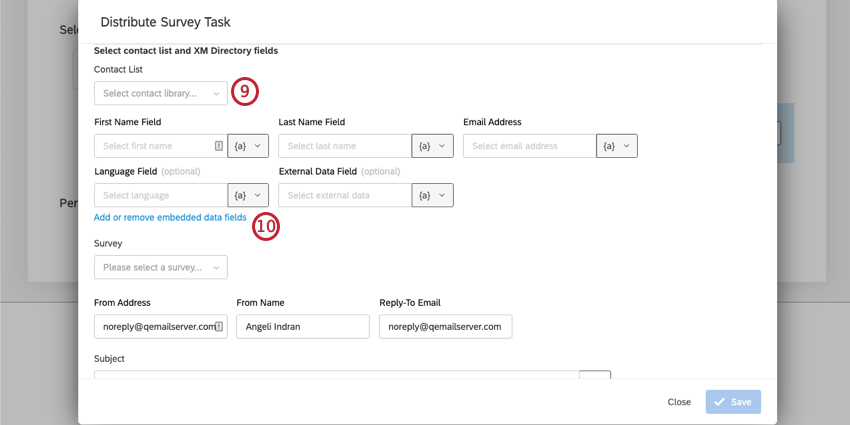Viewport: 850px width, 425px height.
Task: Click the Language Field piped text button
Action: [x=248, y=195]
